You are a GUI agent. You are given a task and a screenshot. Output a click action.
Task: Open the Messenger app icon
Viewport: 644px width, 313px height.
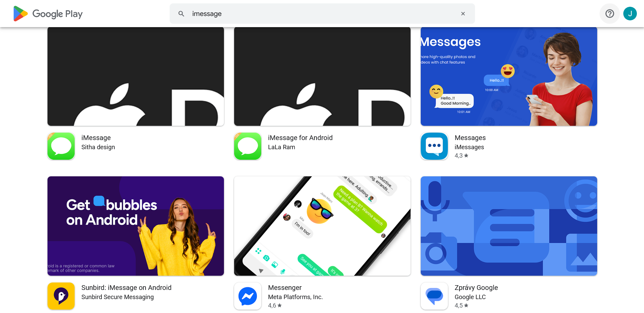tap(248, 296)
